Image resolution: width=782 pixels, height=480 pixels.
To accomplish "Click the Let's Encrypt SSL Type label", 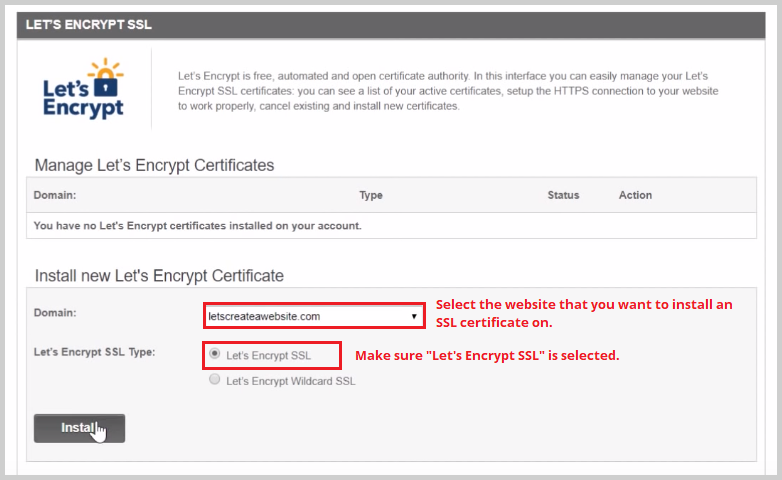I will (94, 352).
